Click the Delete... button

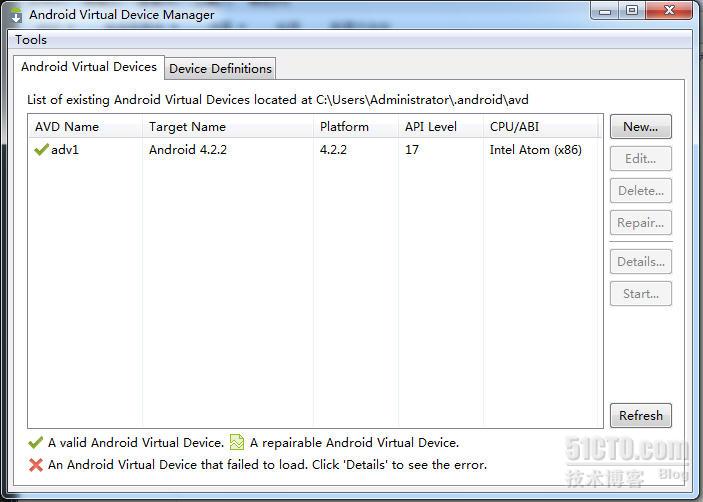tap(640, 191)
